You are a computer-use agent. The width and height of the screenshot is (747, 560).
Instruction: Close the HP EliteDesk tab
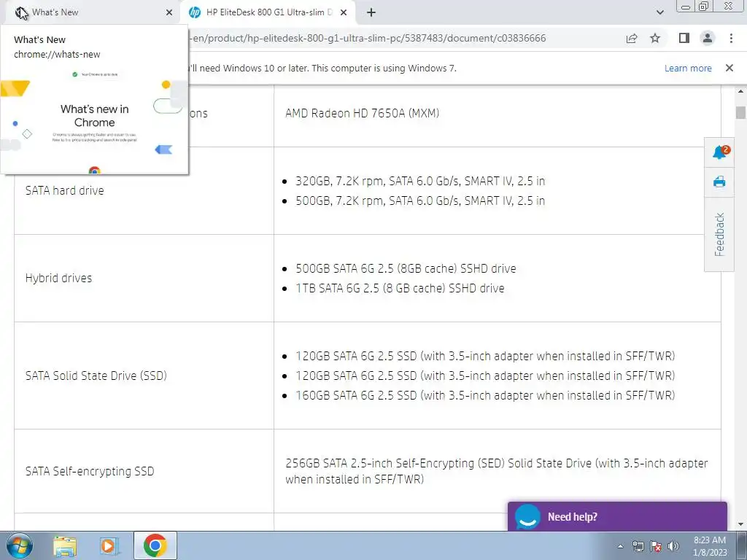(344, 13)
